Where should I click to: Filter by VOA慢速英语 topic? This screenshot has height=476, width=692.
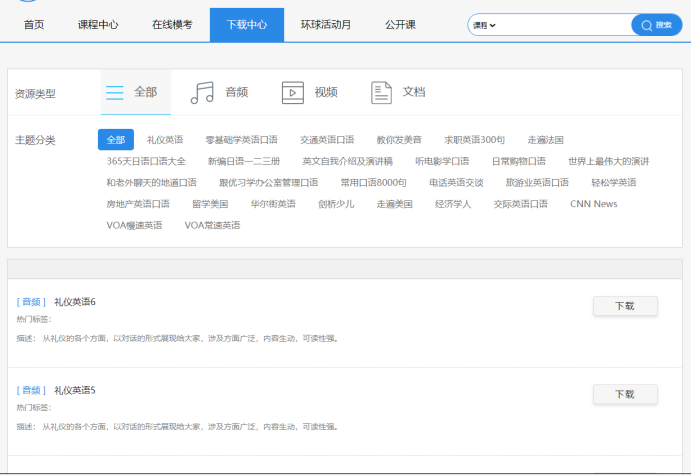(134, 225)
